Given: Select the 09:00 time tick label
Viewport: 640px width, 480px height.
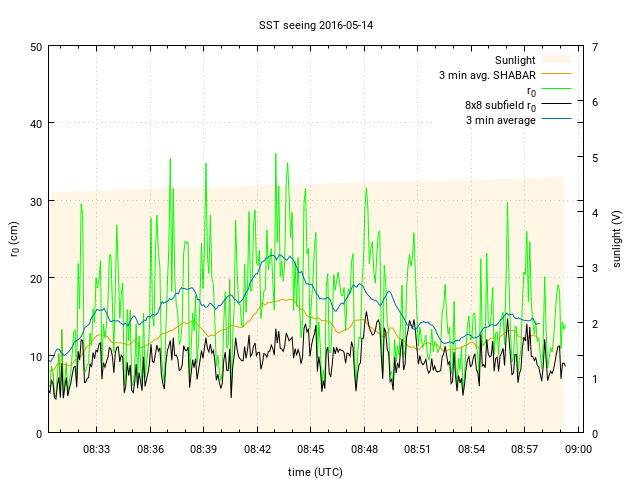Looking at the screenshot, I should (x=578, y=450).
